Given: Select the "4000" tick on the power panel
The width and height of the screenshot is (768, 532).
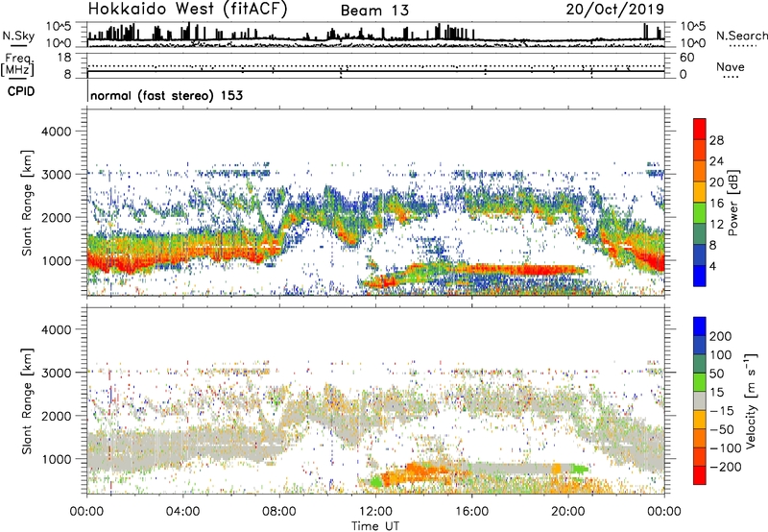Looking at the screenshot, I should pyautogui.click(x=57, y=132).
